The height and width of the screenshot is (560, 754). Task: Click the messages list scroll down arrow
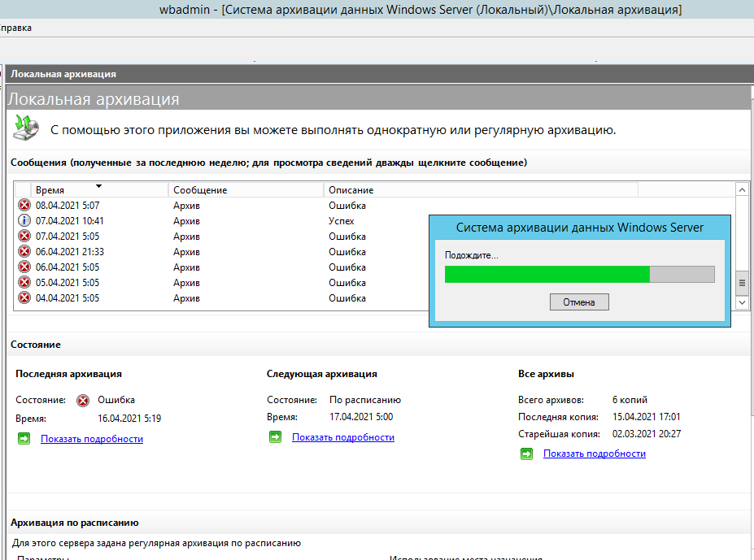click(742, 302)
